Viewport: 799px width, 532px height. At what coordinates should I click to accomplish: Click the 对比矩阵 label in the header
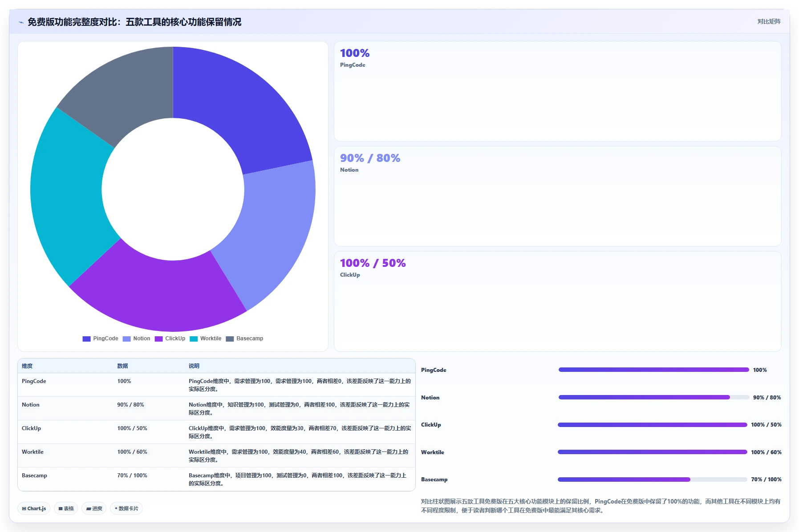click(x=769, y=21)
